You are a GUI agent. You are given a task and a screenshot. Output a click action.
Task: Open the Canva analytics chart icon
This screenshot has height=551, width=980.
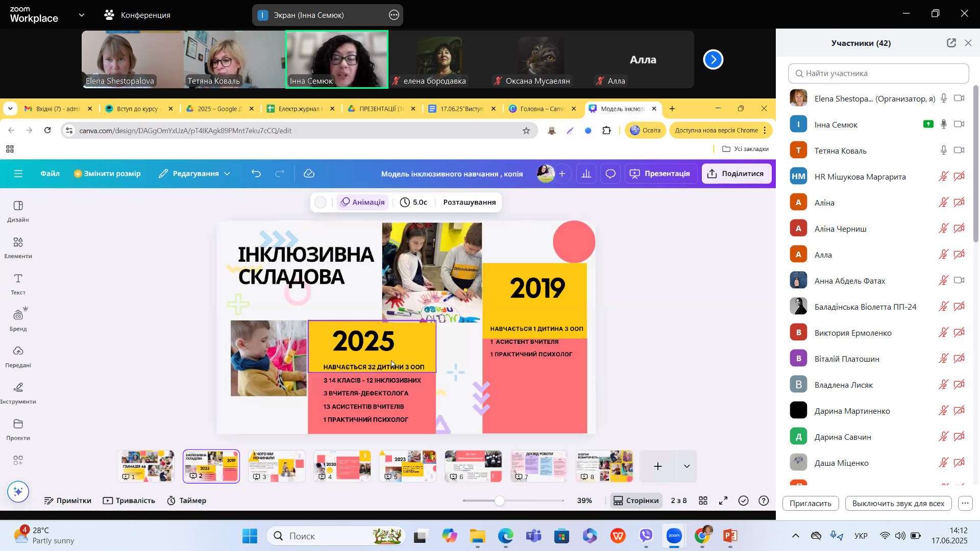coord(586,174)
